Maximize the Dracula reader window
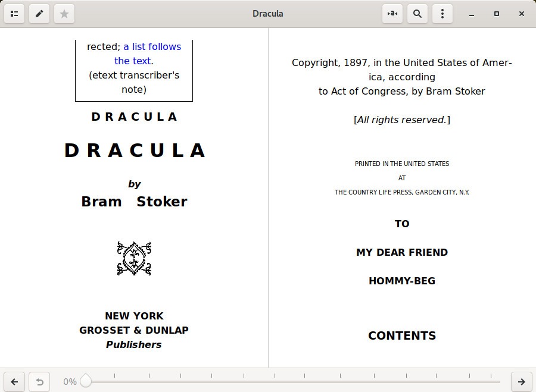This screenshot has height=392, width=536. [497, 13]
